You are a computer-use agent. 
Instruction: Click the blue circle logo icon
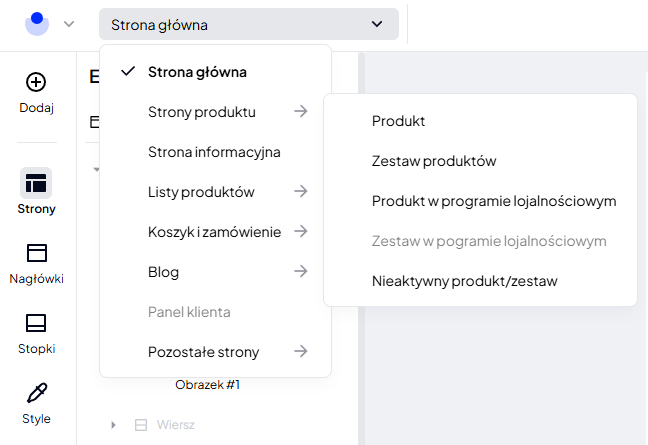click(x=37, y=23)
